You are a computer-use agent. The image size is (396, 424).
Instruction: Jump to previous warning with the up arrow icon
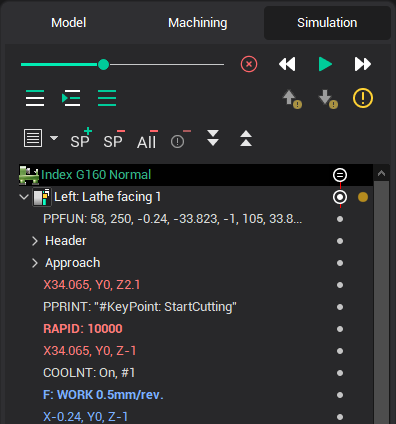click(292, 99)
